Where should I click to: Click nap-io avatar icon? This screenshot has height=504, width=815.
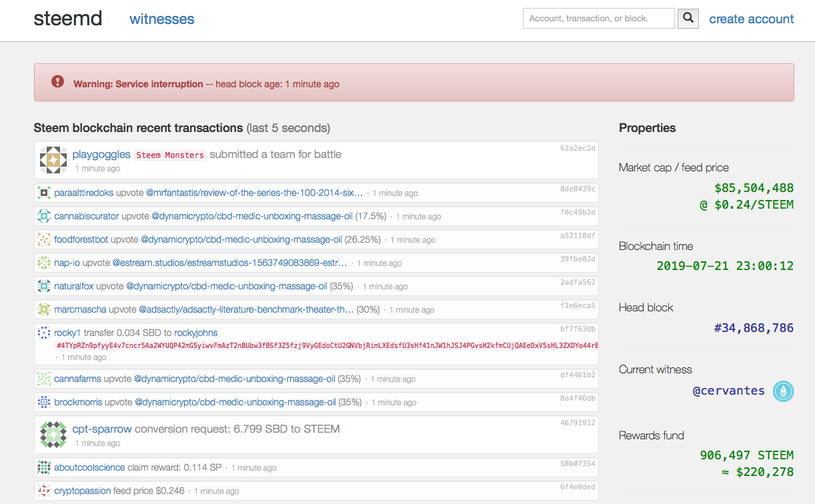pos(44,263)
